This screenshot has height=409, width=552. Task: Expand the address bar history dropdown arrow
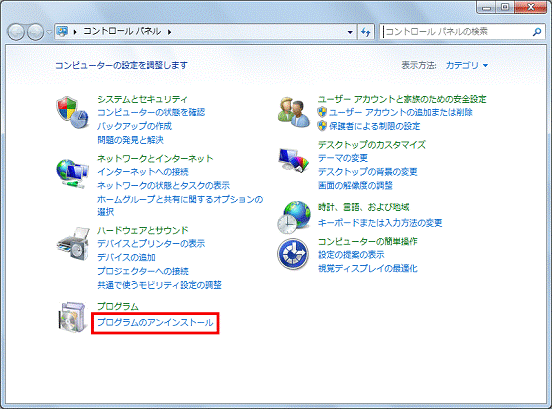point(350,32)
